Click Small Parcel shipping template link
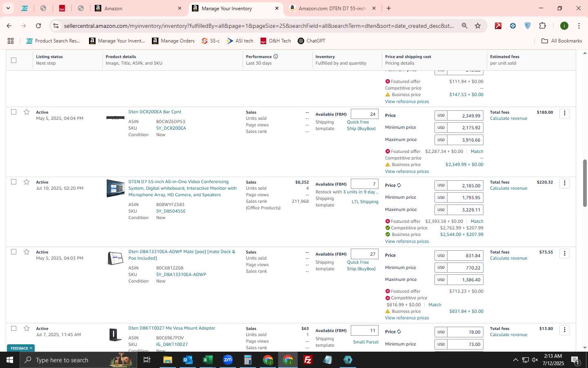588x368 pixels. click(365, 342)
